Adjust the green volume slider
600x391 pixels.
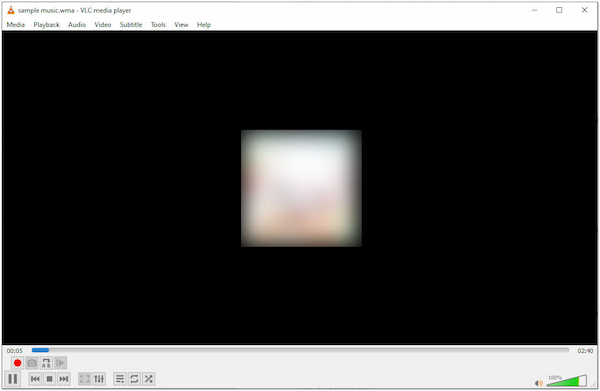pos(566,381)
